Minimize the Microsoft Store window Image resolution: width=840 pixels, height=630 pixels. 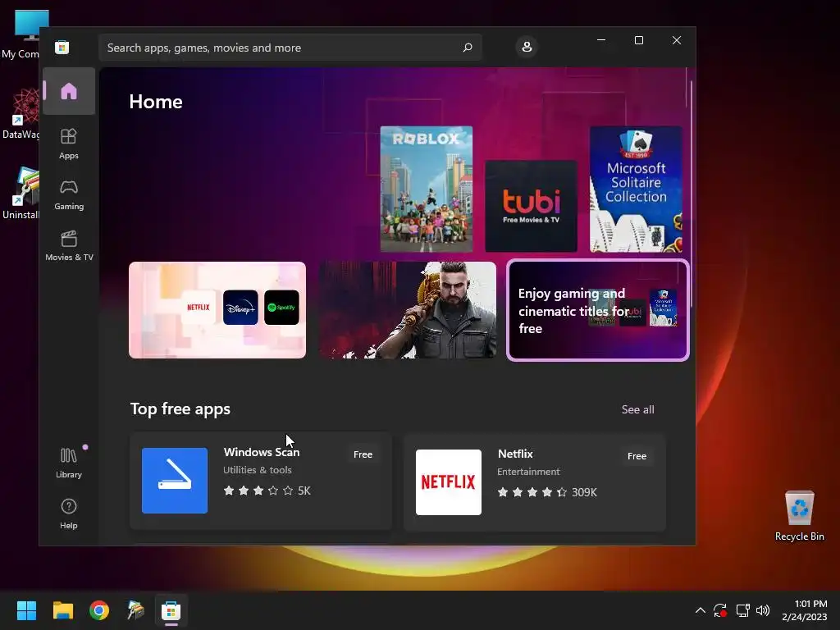pyautogui.click(x=601, y=40)
